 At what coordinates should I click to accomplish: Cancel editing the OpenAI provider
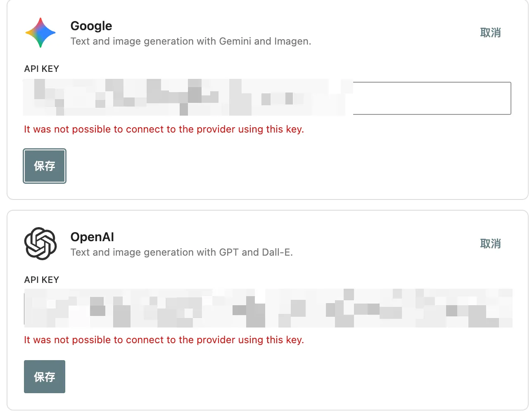490,244
